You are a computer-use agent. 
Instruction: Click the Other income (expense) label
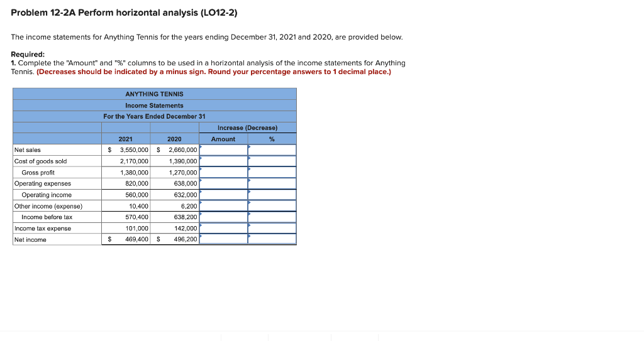(48, 206)
